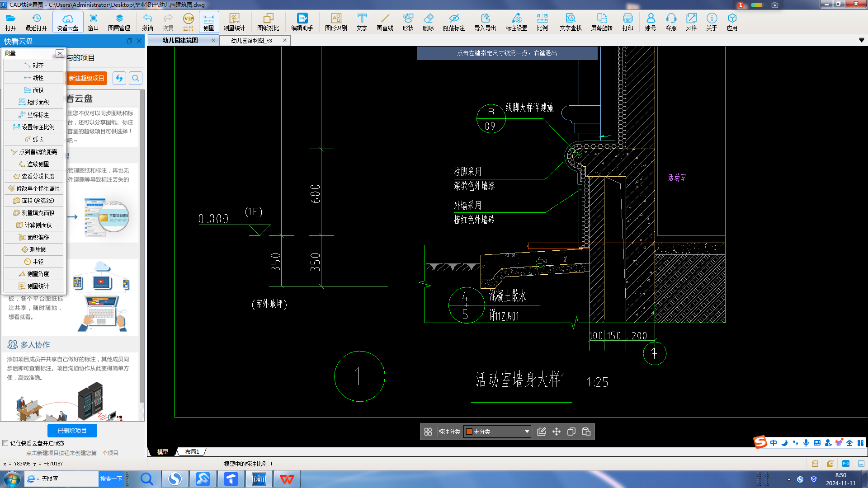Open a drawing file with 打开
The image size is (868, 488).
[10, 22]
